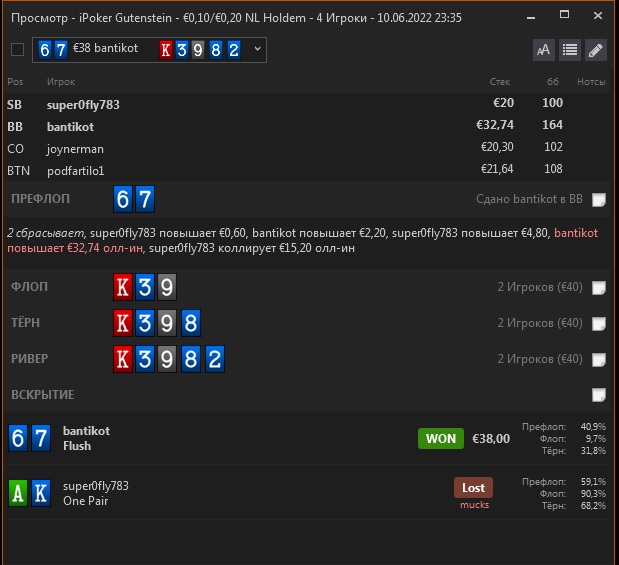
Task: Click the Flush hand label under bantikot
Action: click(77, 446)
